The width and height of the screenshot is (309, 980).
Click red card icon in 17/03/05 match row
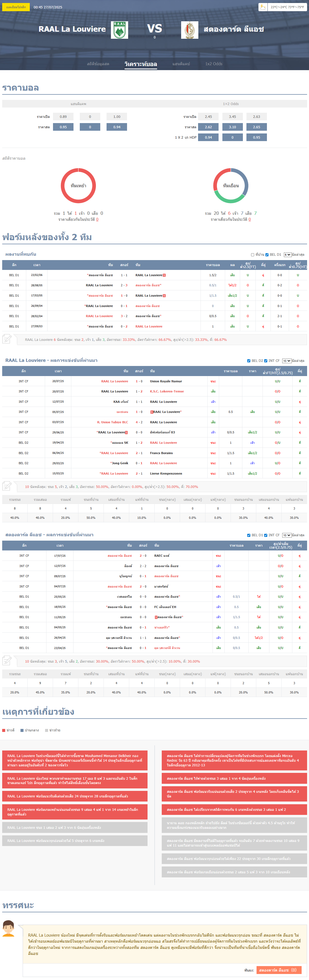[164, 296]
